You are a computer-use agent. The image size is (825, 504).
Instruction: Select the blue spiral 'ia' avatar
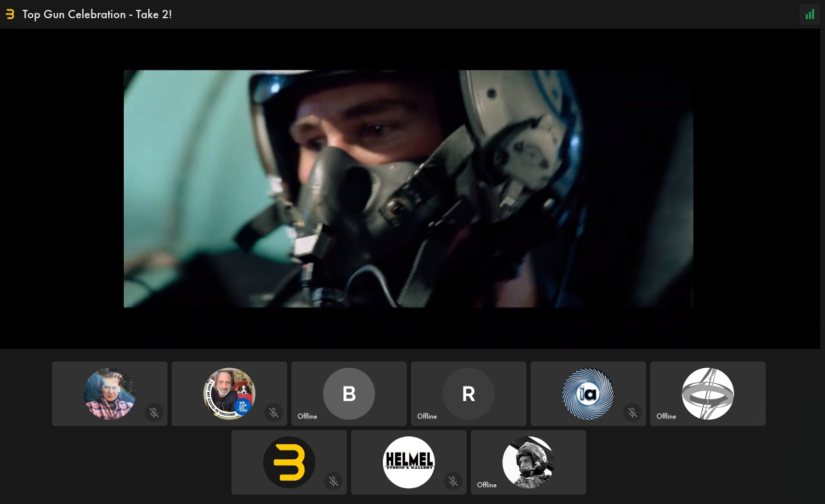tap(588, 394)
